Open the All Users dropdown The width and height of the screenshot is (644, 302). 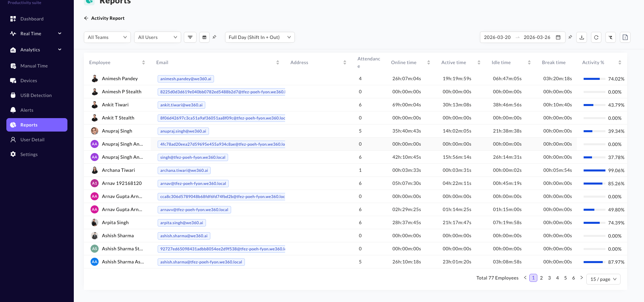(x=158, y=37)
